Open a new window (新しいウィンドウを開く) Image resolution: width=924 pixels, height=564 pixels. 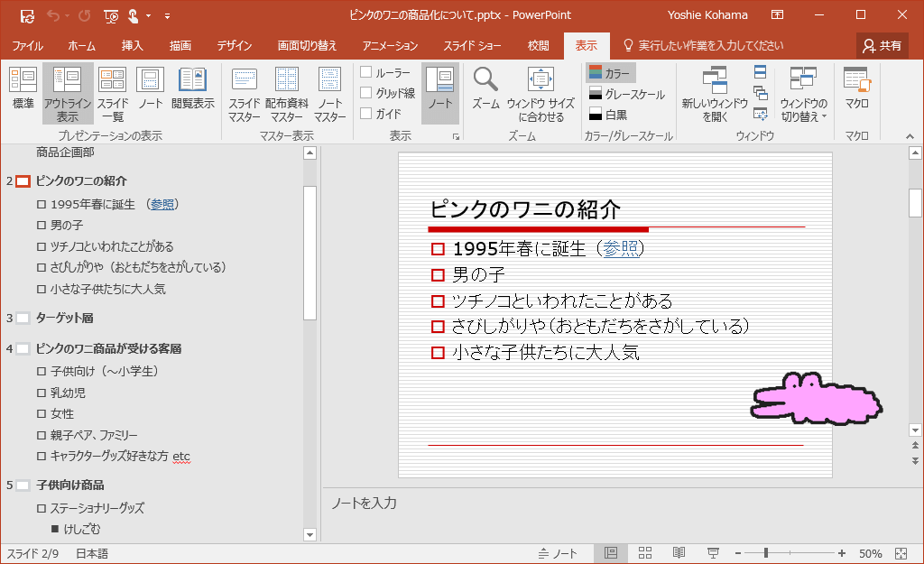(715, 92)
